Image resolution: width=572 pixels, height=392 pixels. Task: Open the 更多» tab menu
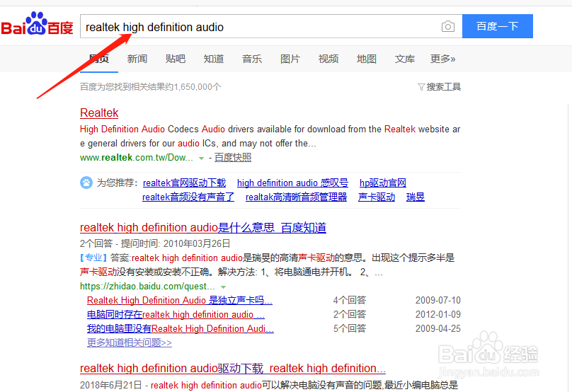click(443, 59)
